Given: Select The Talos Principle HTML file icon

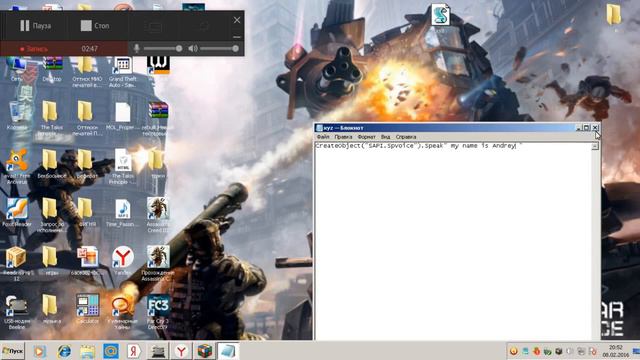Looking at the screenshot, I should pos(122,165).
